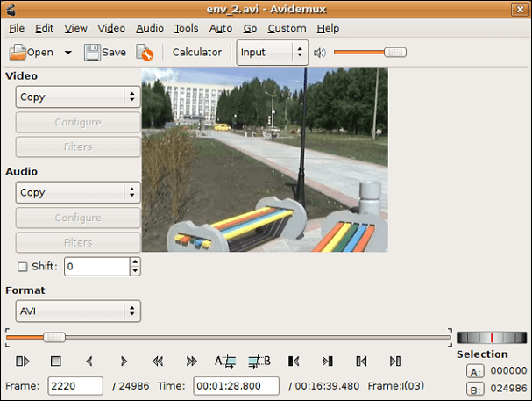This screenshot has height=401, width=532.
Task: Click the timeline seek slider handle
Action: [x=54, y=337]
